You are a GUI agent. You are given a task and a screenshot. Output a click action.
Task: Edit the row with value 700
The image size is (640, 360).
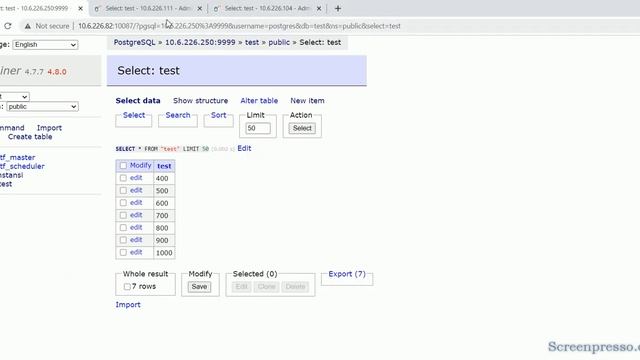[x=136, y=215]
